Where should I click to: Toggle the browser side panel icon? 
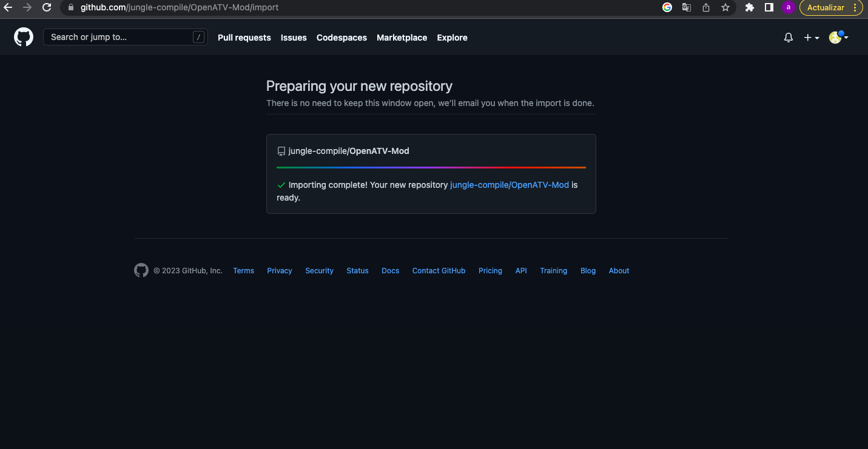tap(769, 8)
